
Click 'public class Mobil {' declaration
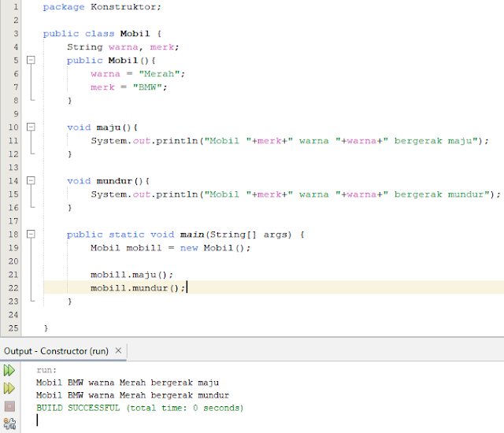coord(102,34)
